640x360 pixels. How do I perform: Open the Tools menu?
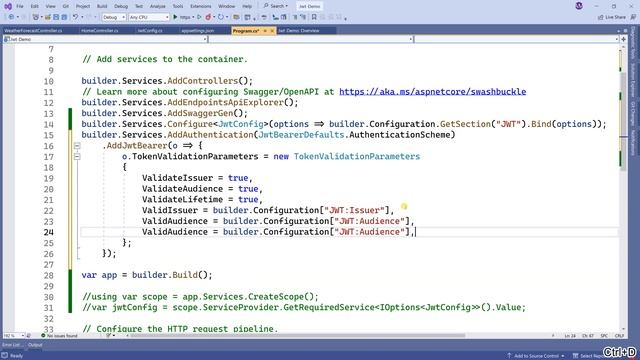(178, 6)
